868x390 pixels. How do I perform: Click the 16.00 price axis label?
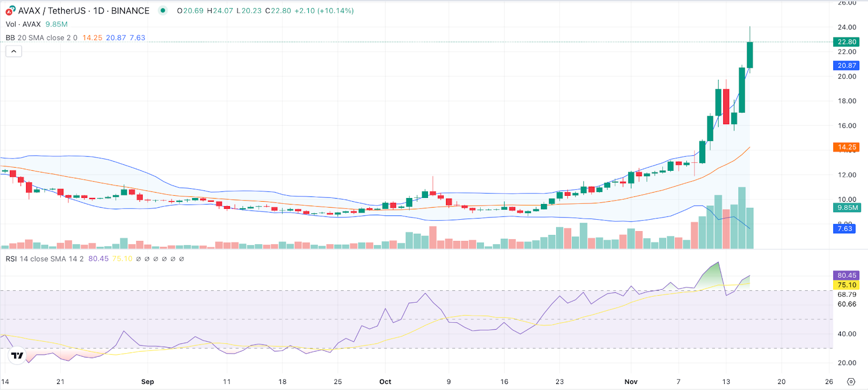click(847, 125)
